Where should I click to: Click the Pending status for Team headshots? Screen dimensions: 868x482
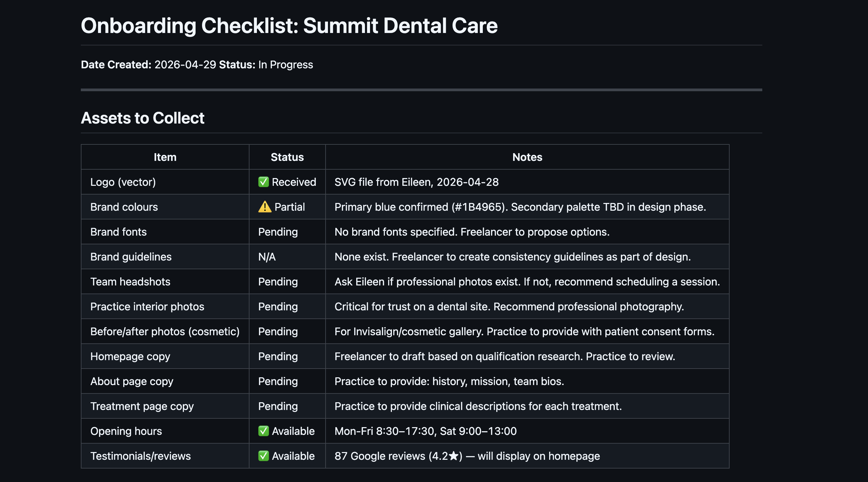pos(278,282)
